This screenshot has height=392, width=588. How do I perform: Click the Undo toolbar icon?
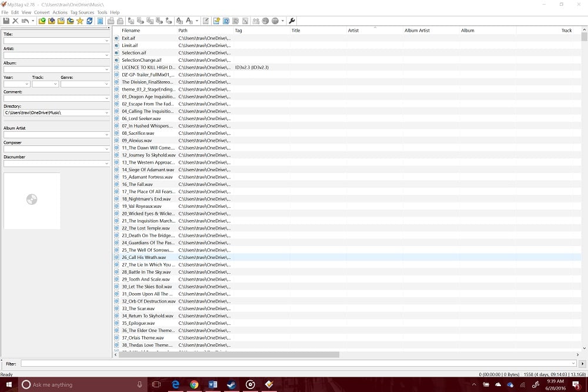[x=25, y=21]
